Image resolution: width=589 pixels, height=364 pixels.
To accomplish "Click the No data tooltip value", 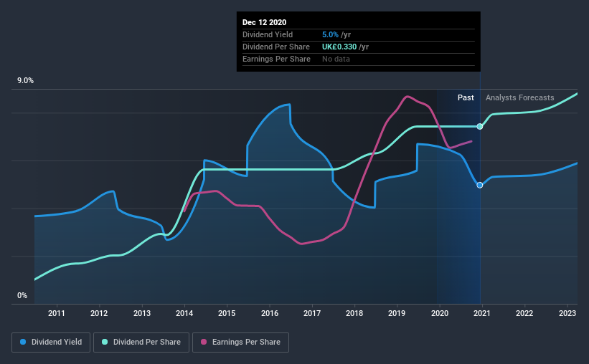I will pyautogui.click(x=336, y=59).
